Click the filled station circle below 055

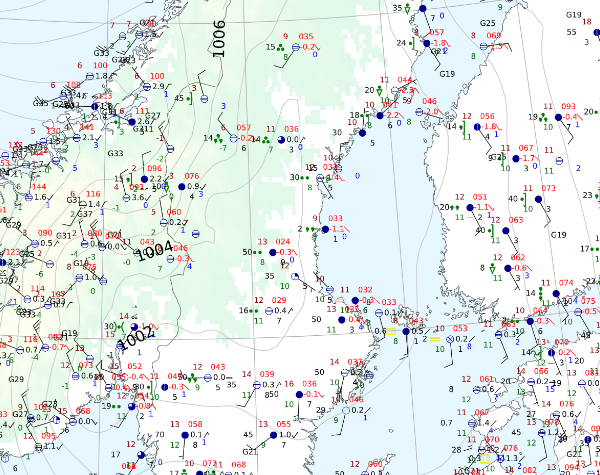(273, 435)
